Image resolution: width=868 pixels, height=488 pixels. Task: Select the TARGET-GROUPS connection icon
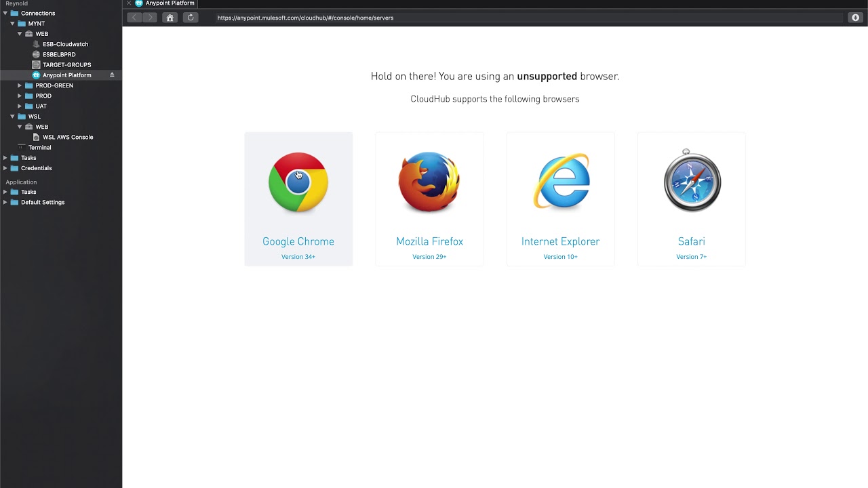point(37,65)
